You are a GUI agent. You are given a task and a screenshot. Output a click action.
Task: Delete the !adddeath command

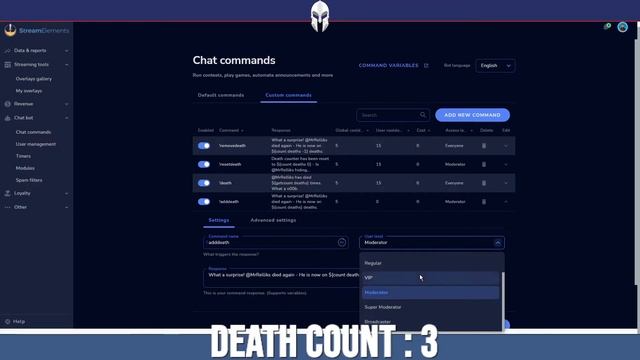[484, 202]
